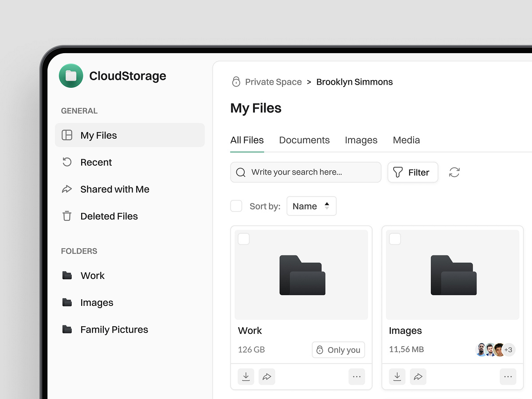Click the My Files page heading

point(256,108)
